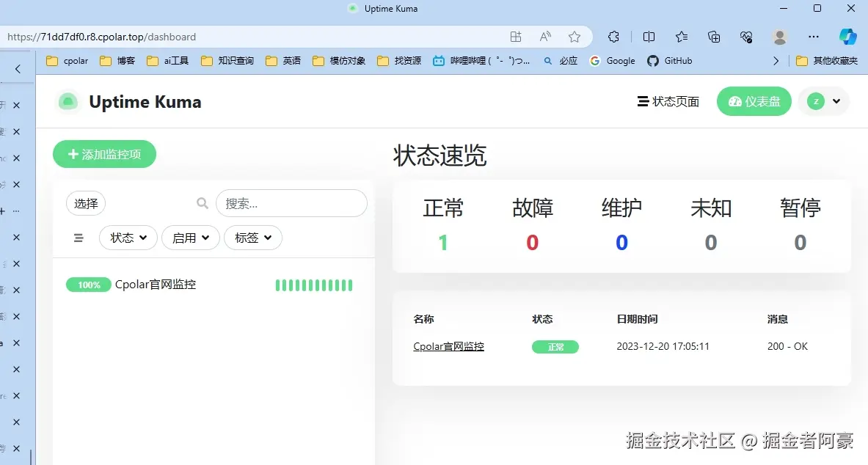Expand the 标签 filter dropdown
Viewport: 868px width, 465px height.
(x=253, y=238)
